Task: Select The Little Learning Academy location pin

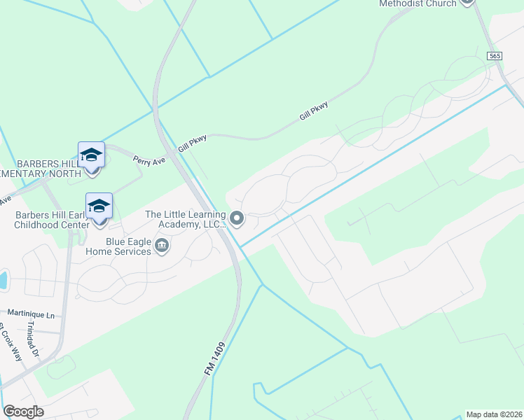Action: pyautogui.click(x=237, y=218)
